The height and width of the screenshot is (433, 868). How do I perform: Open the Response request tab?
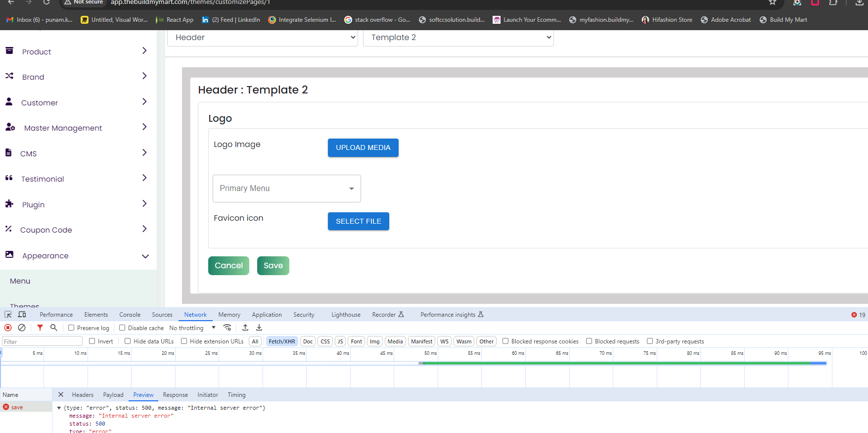click(x=176, y=395)
